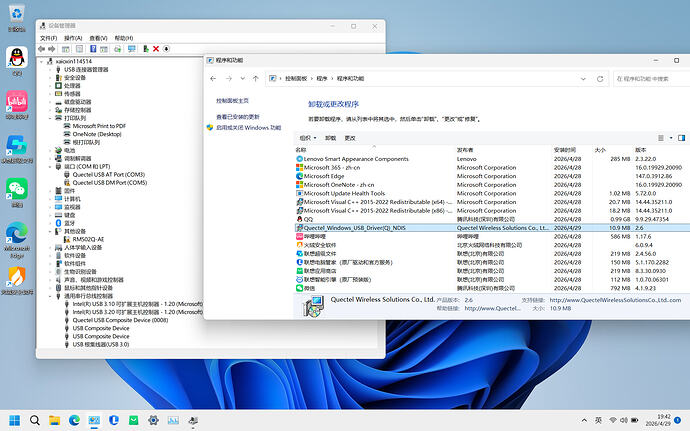Open the address bar history dropdown chevron
The height and width of the screenshot is (431, 690).
coord(583,79)
